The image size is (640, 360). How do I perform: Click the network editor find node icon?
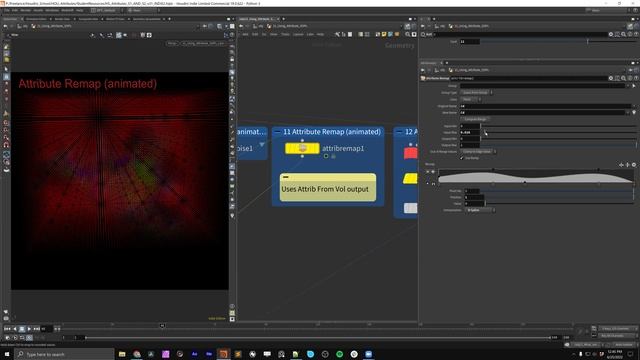tap(407, 35)
